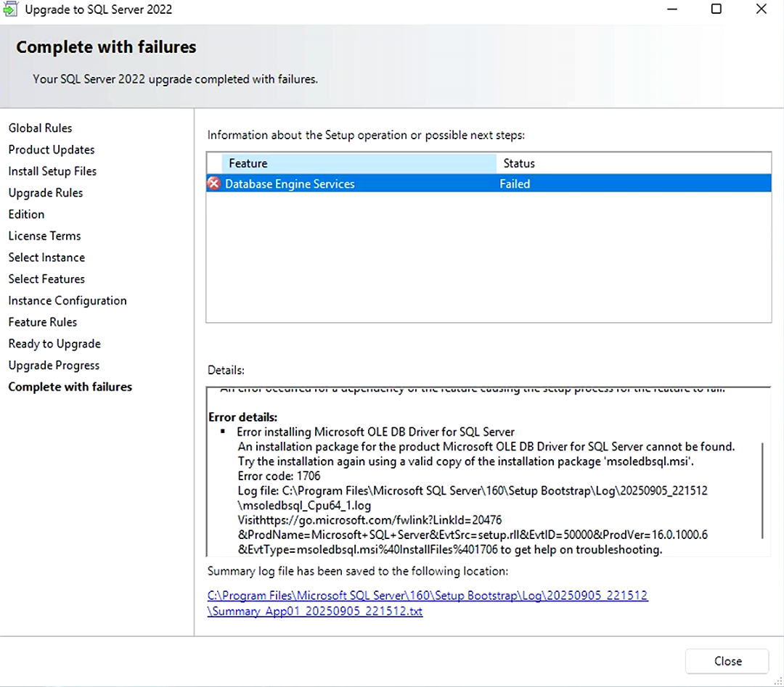This screenshot has width=784, height=687.
Task: Click Install Setup Files step
Action: coord(52,171)
